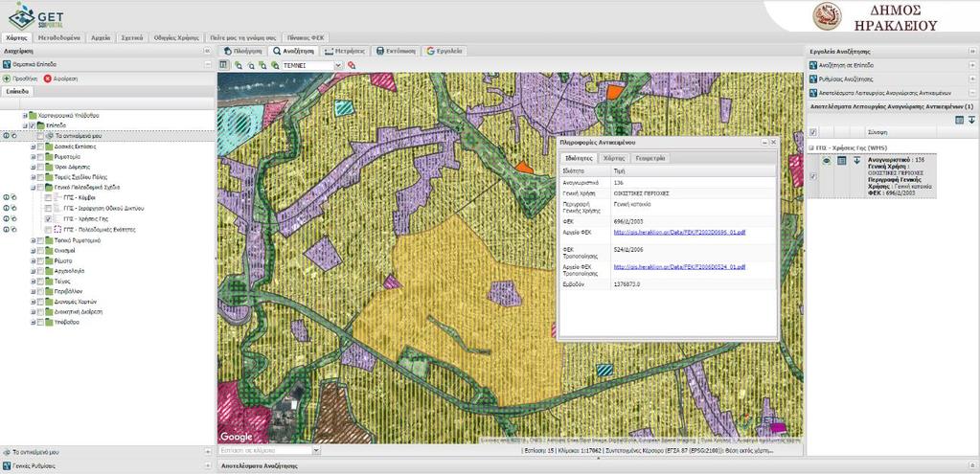Open the Εστίαση σε κλίμακα scale combo box
Screen dimensions: 980x474
coord(315,450)
